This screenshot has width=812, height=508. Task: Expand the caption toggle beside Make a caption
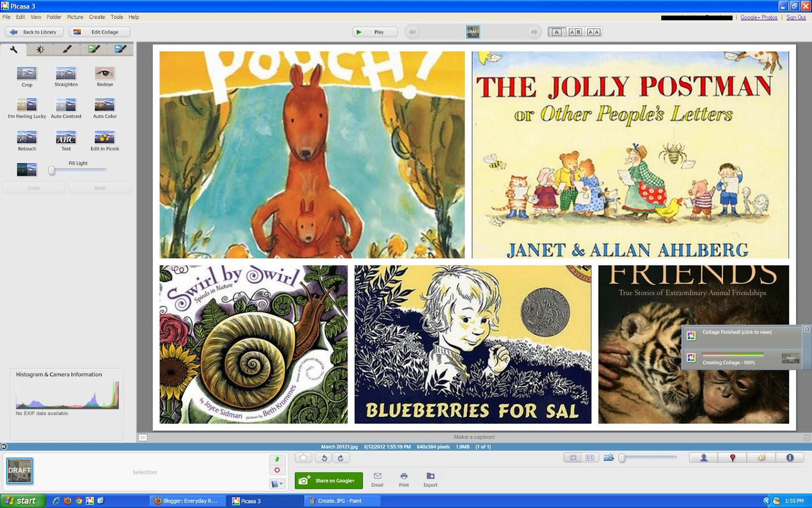pos(143,437)
